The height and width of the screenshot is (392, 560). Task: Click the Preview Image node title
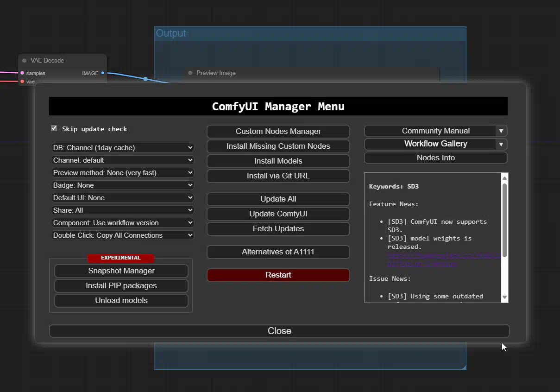pyautogui.click(x=216, y=73)
